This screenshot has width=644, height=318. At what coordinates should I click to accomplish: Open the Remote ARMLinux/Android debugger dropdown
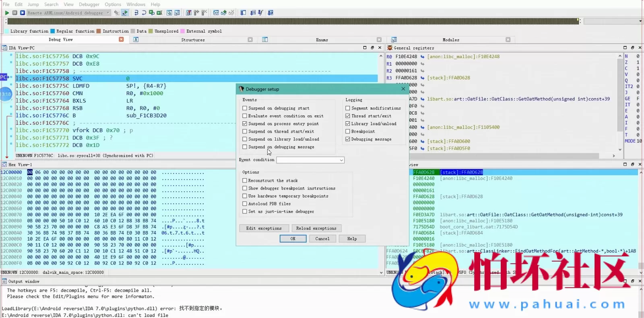[x=108, y=13]
